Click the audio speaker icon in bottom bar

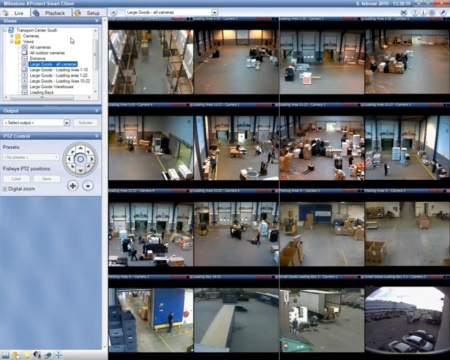pos(37,355)
